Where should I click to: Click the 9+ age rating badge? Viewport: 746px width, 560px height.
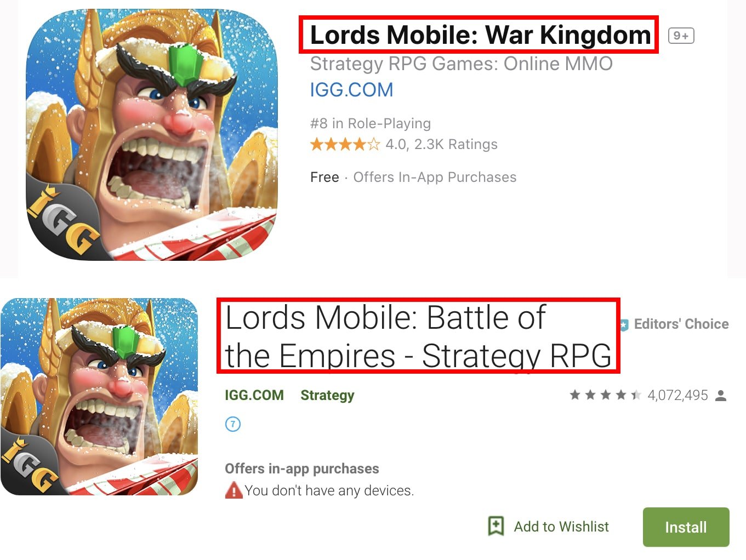tap(681, 36)
